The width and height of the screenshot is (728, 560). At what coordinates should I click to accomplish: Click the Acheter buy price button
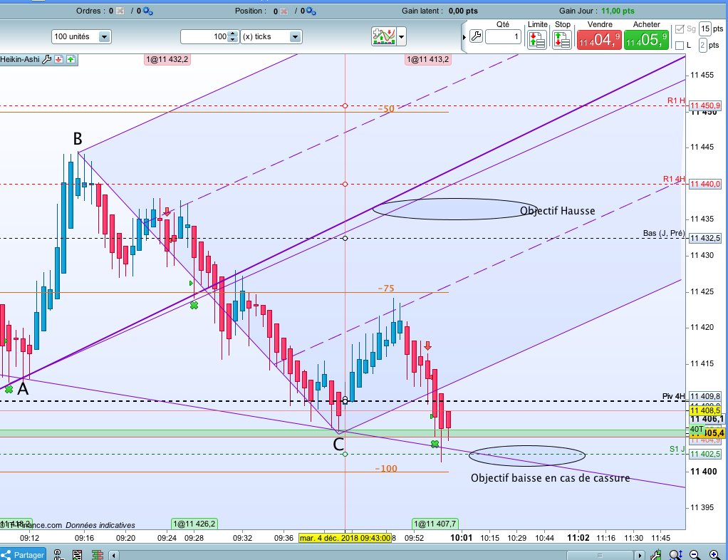646,40
